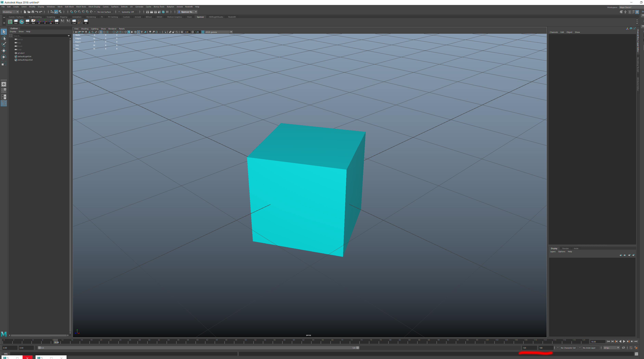Open the Hypershade icon on the Spencer shelf

[22, 22]
